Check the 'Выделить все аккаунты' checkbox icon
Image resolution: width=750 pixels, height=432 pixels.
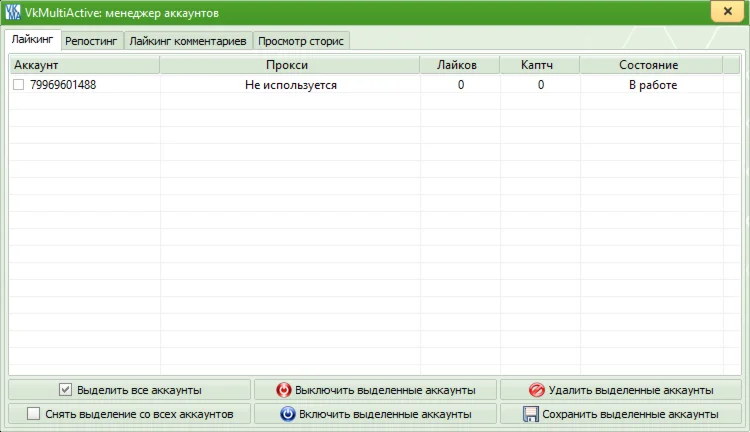tap(66, 389)
